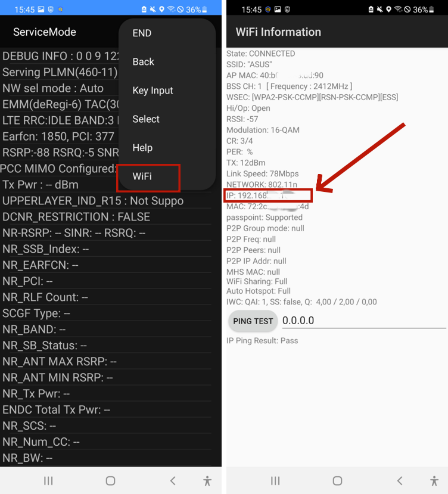Tap shield icon in WiFi Information status bar
This screenshot has width=448, height=494.
pyautogui.click(x=287, y=10)
